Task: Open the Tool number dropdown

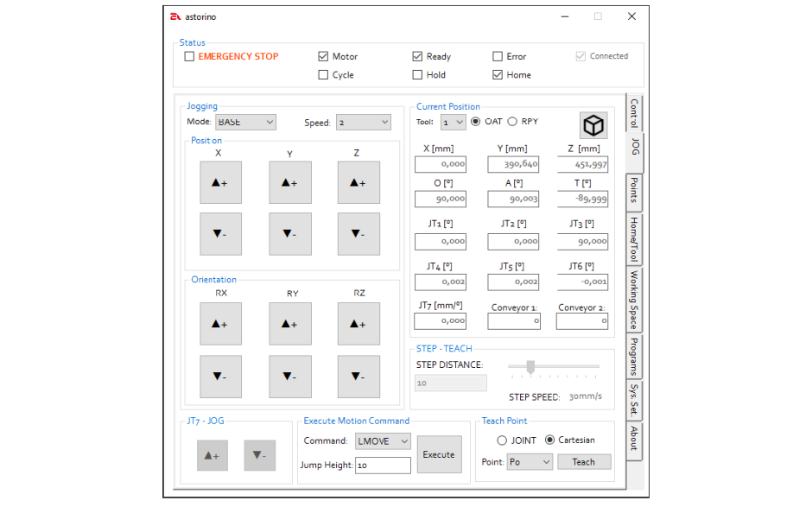Action: pos(454,123)
